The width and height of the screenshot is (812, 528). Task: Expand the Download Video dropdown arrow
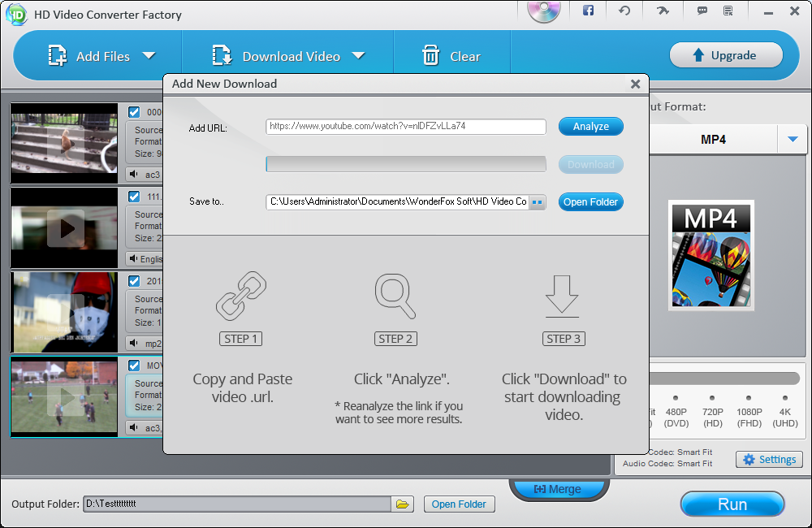coord(358,55)
